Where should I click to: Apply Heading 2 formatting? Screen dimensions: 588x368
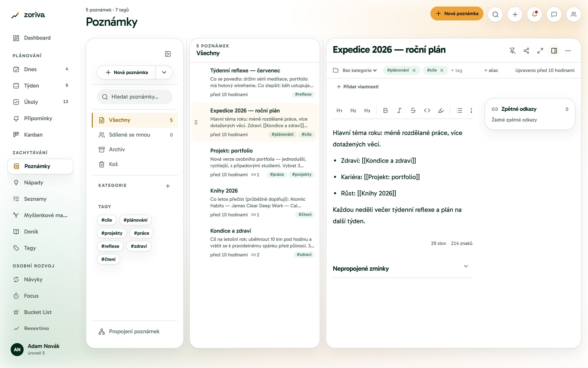(353, 110)
